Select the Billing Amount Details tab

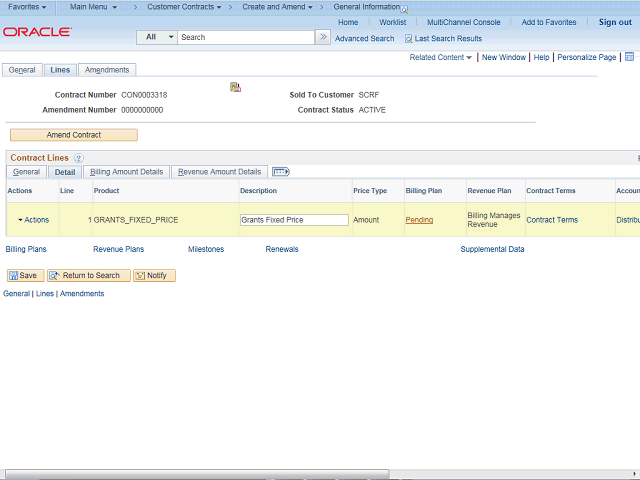pos(126,172)
